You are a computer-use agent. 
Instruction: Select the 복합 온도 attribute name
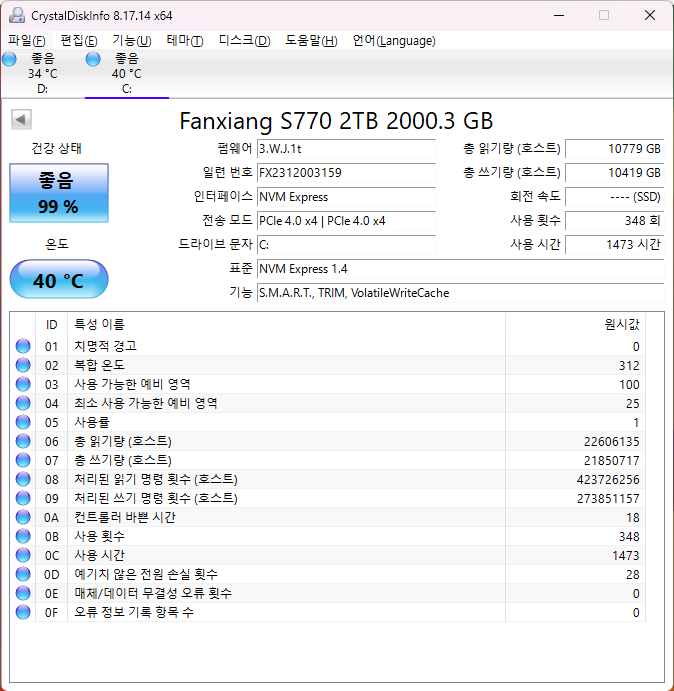[99, 365]
